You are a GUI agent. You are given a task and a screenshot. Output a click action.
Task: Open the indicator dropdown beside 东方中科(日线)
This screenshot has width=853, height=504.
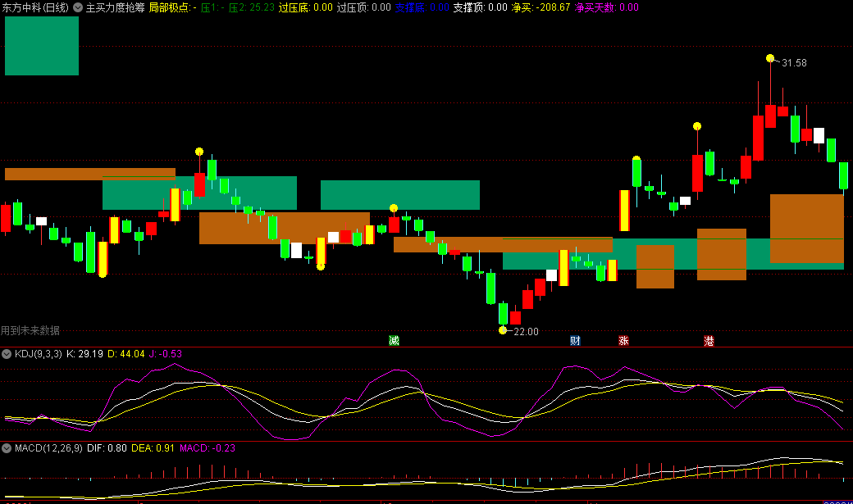coord(78,7)
